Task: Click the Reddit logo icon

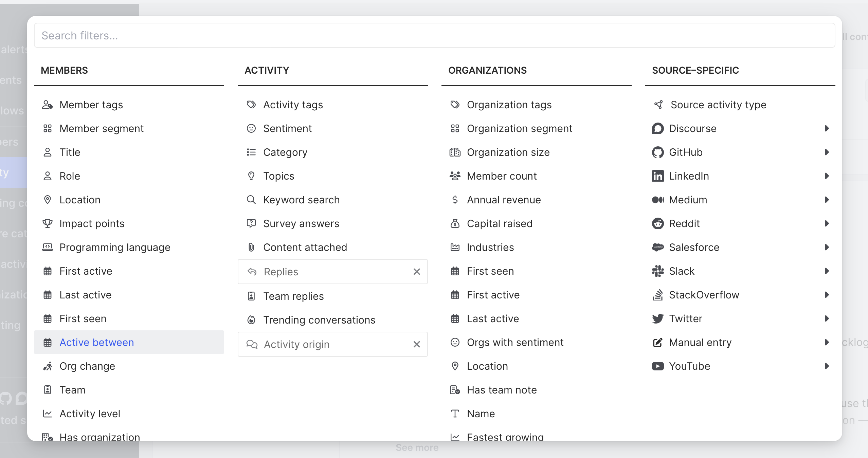Action: click(657, 224)
